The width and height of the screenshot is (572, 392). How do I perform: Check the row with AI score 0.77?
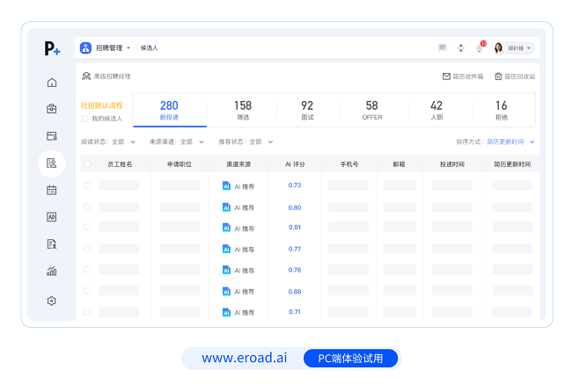click(x=87, y=249)
